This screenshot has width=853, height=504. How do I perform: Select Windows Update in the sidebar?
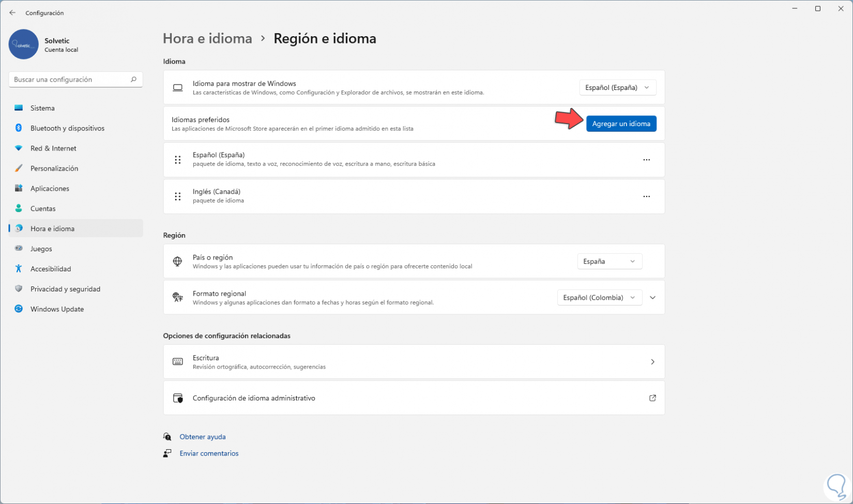(x=57, y=309)
